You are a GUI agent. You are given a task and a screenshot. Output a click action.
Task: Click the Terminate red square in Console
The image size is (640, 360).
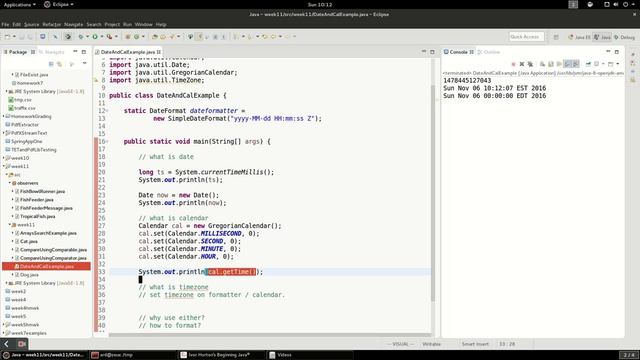point(513,64)
